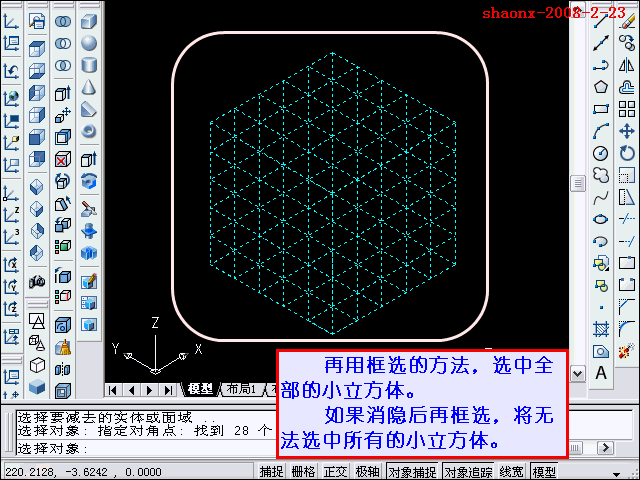Restore the previous UCS

[x=11, y=71]
